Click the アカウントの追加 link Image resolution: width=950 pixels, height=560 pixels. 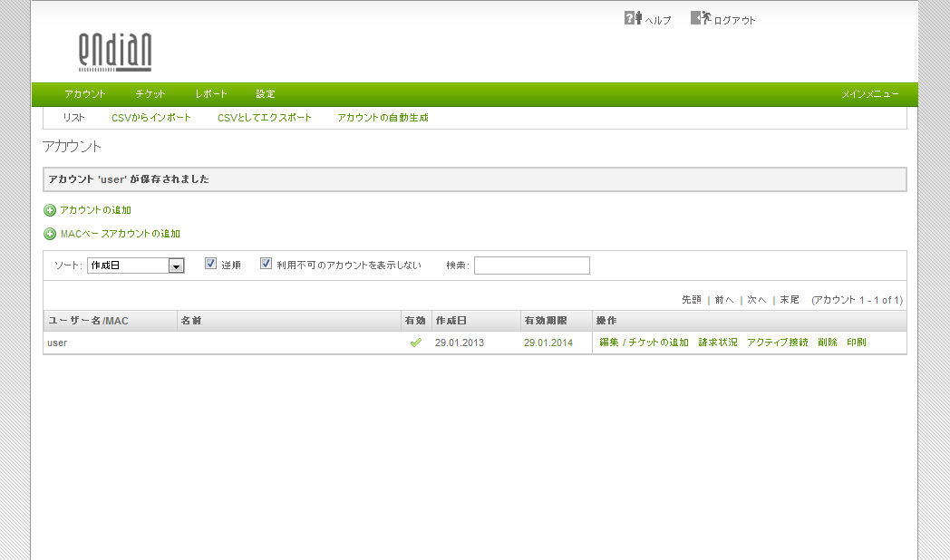click(96, 210)
